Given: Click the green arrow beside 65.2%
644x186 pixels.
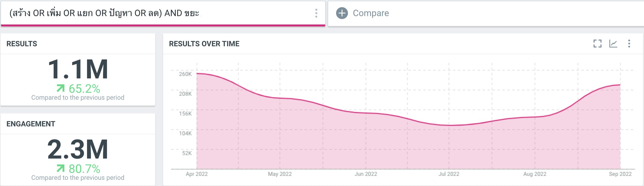Looking at the screenshot, I should click(61, 88).
